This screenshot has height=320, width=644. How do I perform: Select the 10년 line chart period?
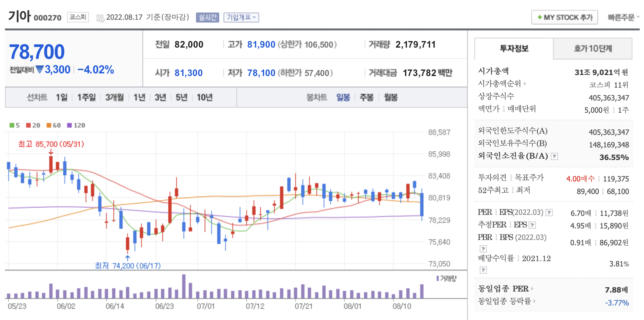pos(205,97)
